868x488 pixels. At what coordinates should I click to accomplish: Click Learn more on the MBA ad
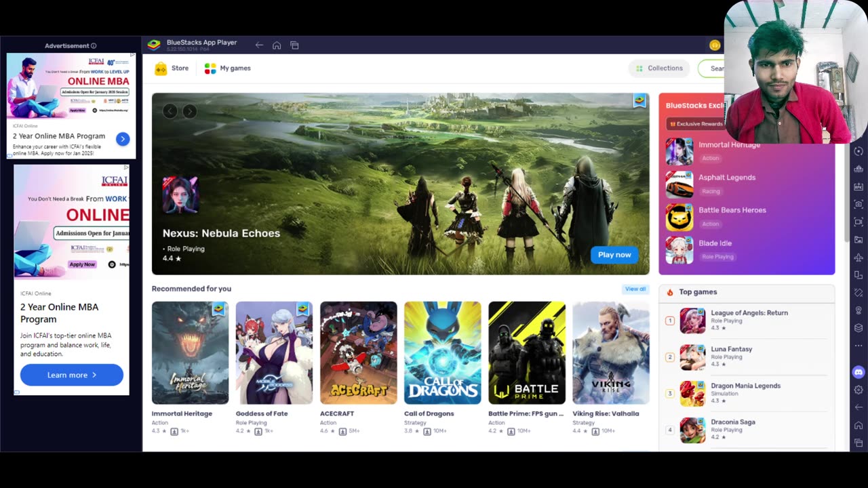[x=71, y=375]
